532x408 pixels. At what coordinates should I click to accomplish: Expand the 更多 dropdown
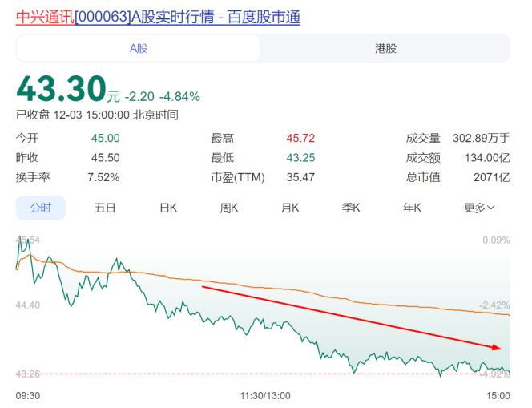(479, 208)
